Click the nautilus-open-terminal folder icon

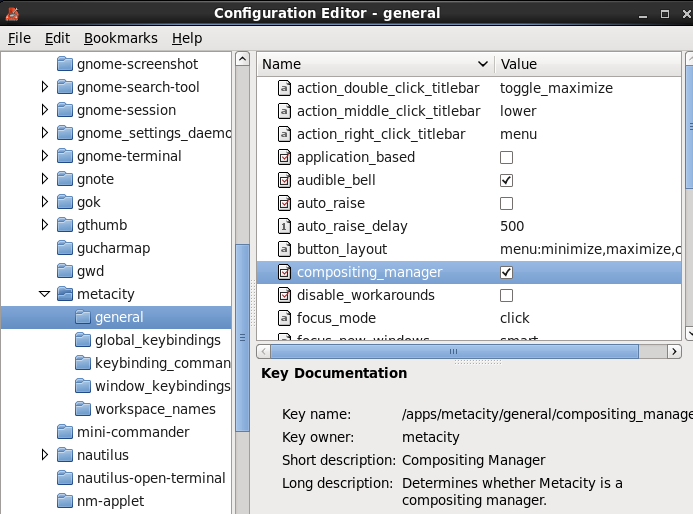tap(65, 478)
